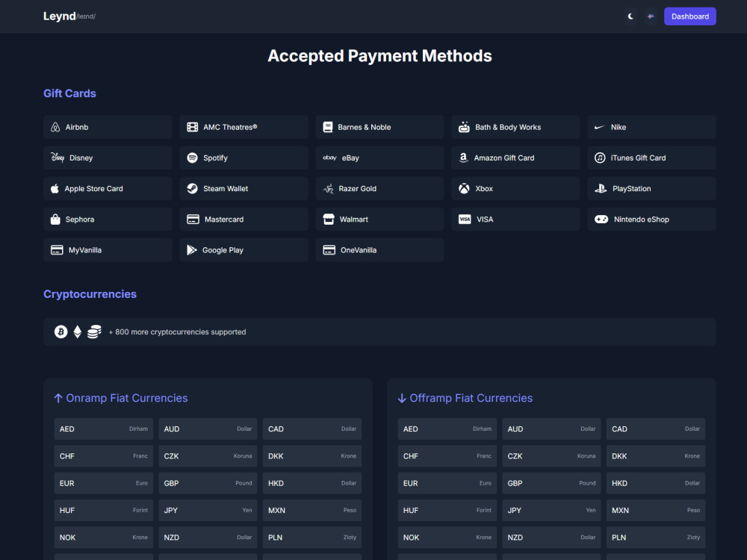Image resolution: width=747 pixels, height=560 pixels.
Task: Click the Sephora shopping bag icon
Action: [55, 219]
